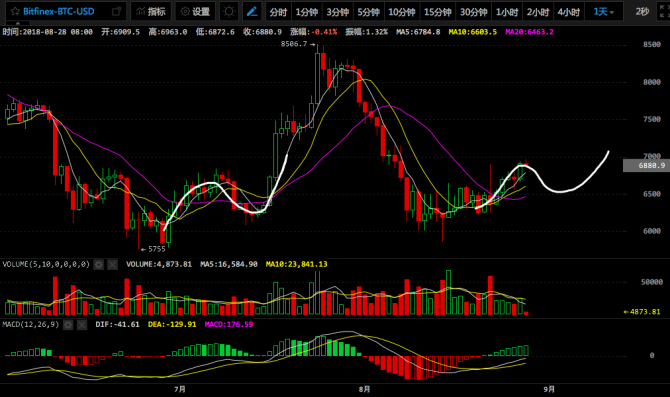Screen dimensions: 670x397
Task: Select the 1分钟 timeframe
Action: [x=306, y=12]
